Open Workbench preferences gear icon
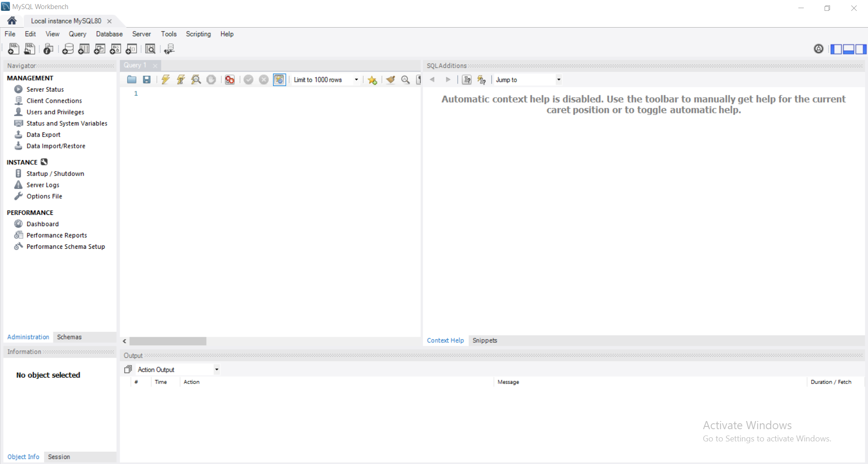The width and height of the screenshot is (868, 464). pyautogui.click(x=819, y=49)
